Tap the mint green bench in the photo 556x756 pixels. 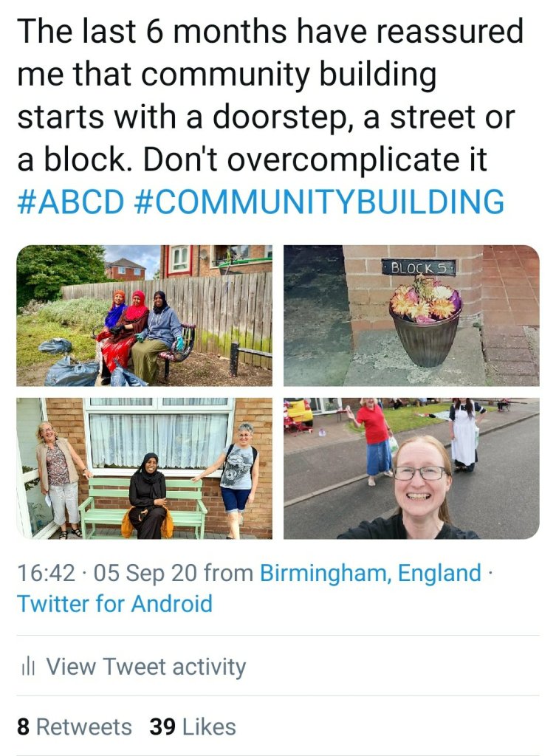click(x=143, y=506)
